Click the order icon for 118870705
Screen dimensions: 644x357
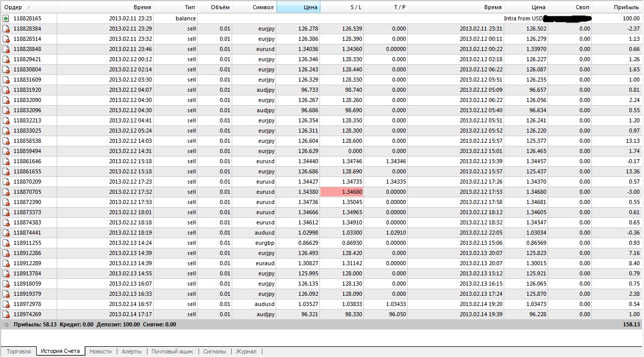pos(6,192)
